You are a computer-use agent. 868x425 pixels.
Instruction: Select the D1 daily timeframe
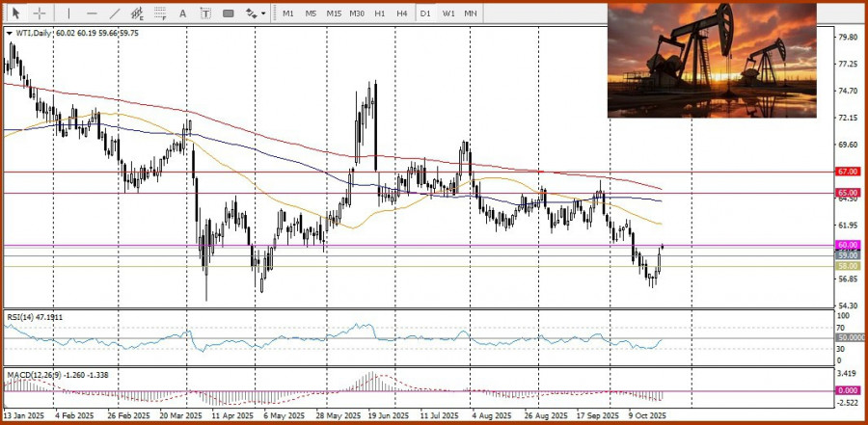click(426, 13)
